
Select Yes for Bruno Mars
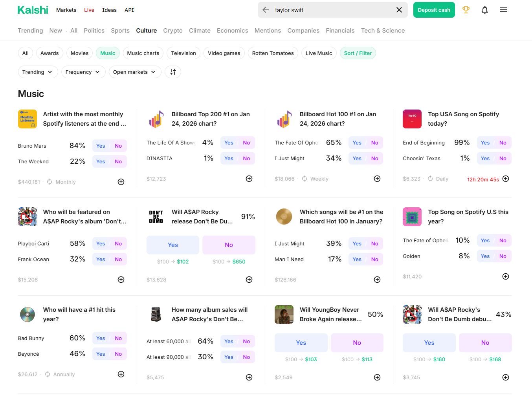click(x=101, y=146)
